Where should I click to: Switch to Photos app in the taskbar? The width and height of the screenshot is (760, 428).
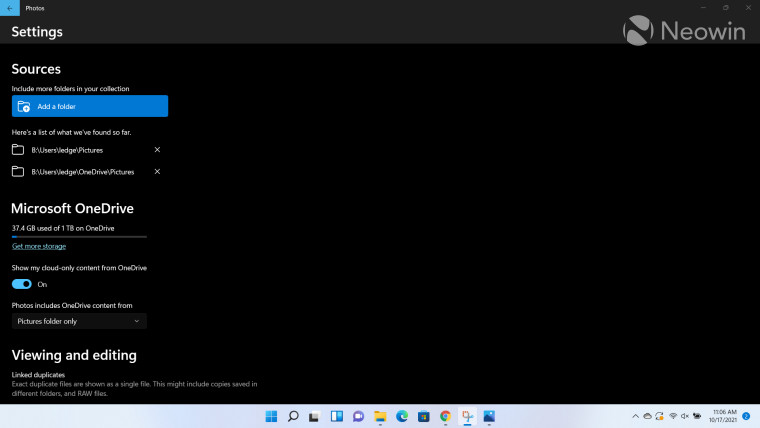coord(489,416)
